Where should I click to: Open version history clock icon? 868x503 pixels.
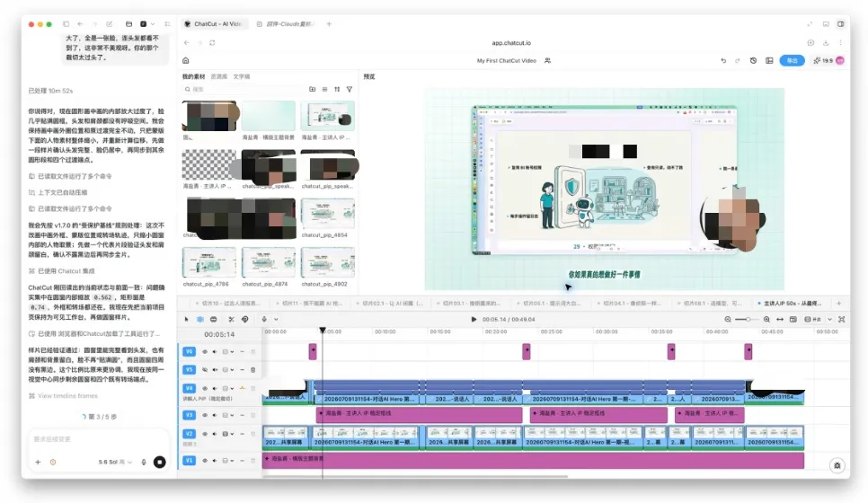(x=753, y=60)
